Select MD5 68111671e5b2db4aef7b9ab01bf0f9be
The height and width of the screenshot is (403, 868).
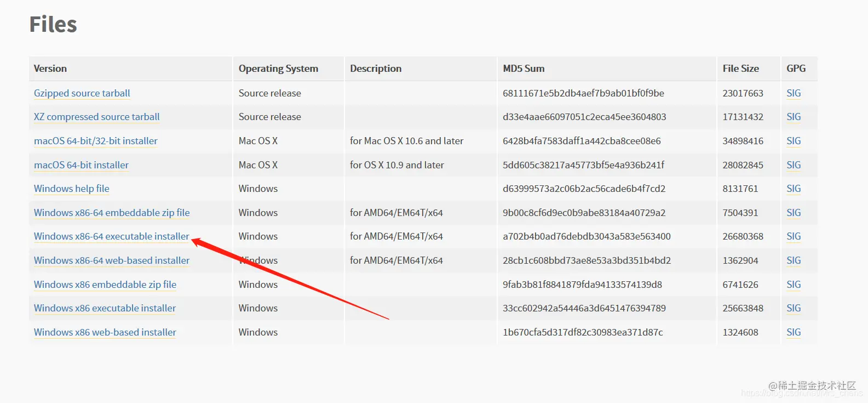pos(583,93)
